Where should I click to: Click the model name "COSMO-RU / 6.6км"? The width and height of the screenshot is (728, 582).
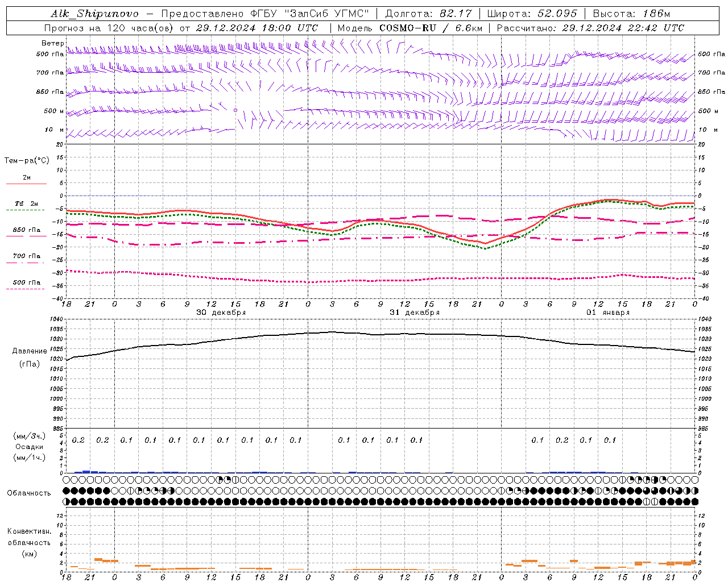[x=431, y=28]
